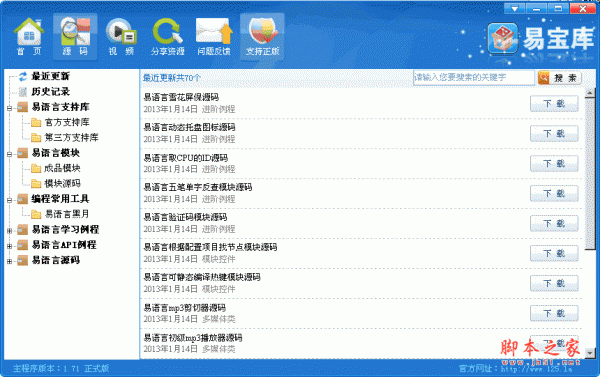The width and height of the screenshot is (600, 377).
Task: Click the list title 易语言取CPU的ID源码
Action: pyautogui.click(x=186, y=157)
